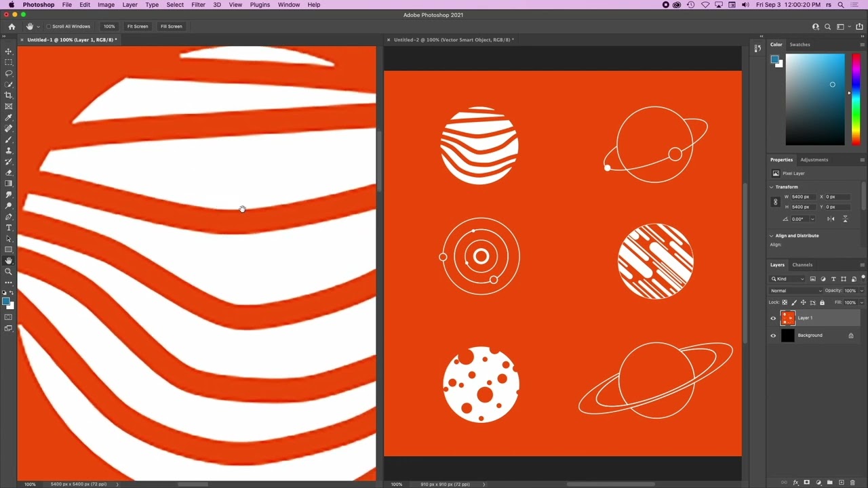Open the Opacity dropdown arrow
The width and height of the screenshot is (868, 488).
pos(861,291)
